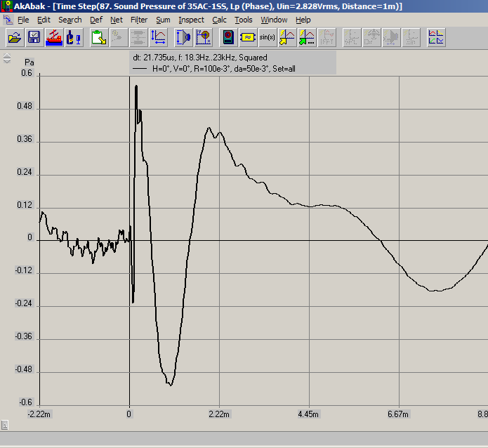The image size is (488, 448).
Task: Click the greyed-out FFT curve toolbar icon
Action: (x=327, y=37)
